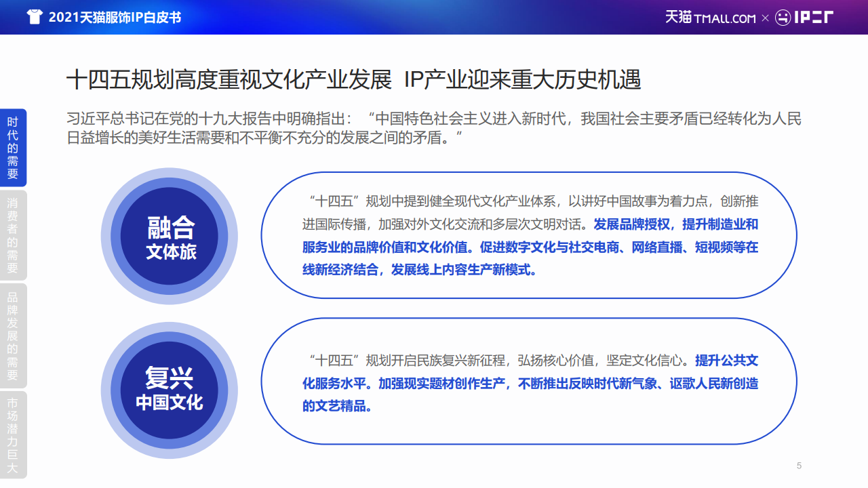Open the 品牌发展的需要 side tab
Image resolution: width=868 pixels, height=488 pixels.
(13, 335)
